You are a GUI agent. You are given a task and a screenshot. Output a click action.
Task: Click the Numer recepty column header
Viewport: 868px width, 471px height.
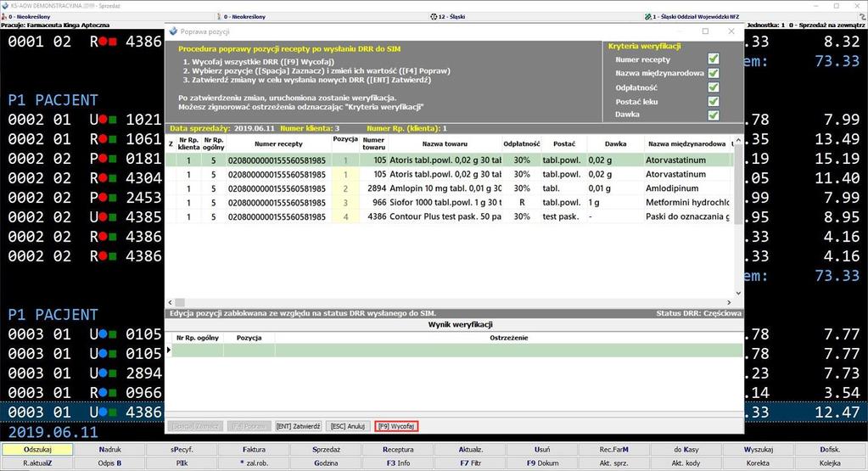pos(278,144)
